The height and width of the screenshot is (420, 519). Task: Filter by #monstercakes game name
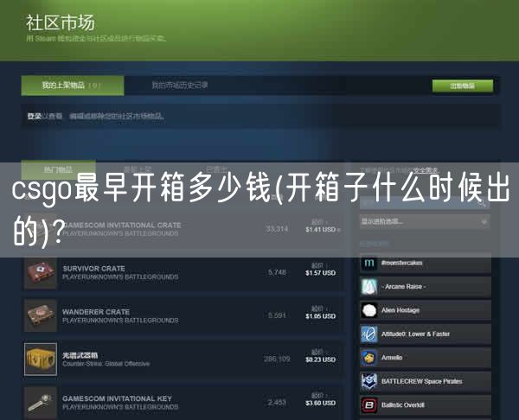[402, 264]
